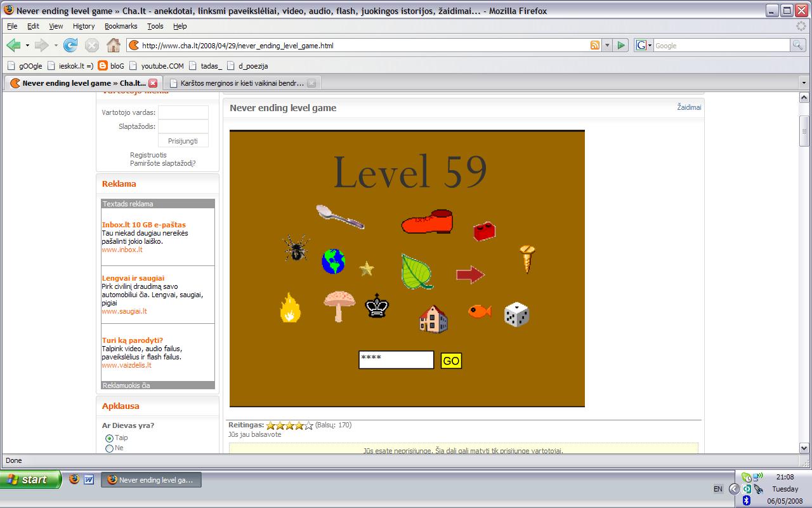This screenshot has height=508, width=812.
Task: Click the green Go arrow beside address bar
Action: 621,45
